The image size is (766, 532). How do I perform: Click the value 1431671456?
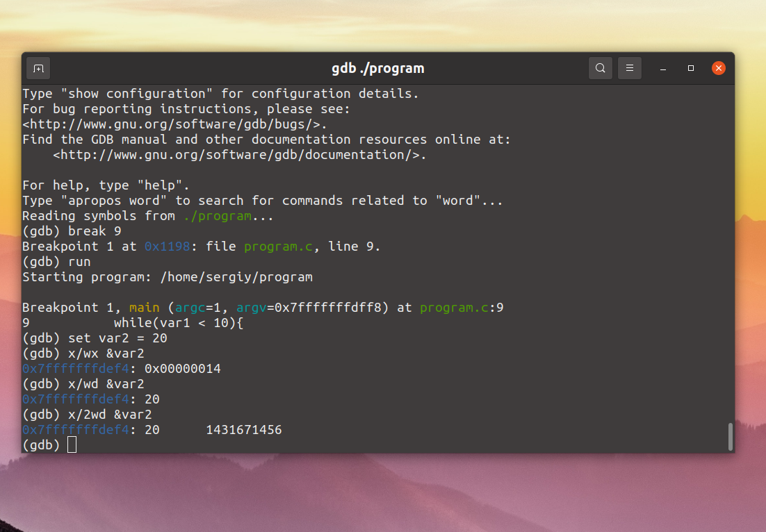(x=244, y=430)
